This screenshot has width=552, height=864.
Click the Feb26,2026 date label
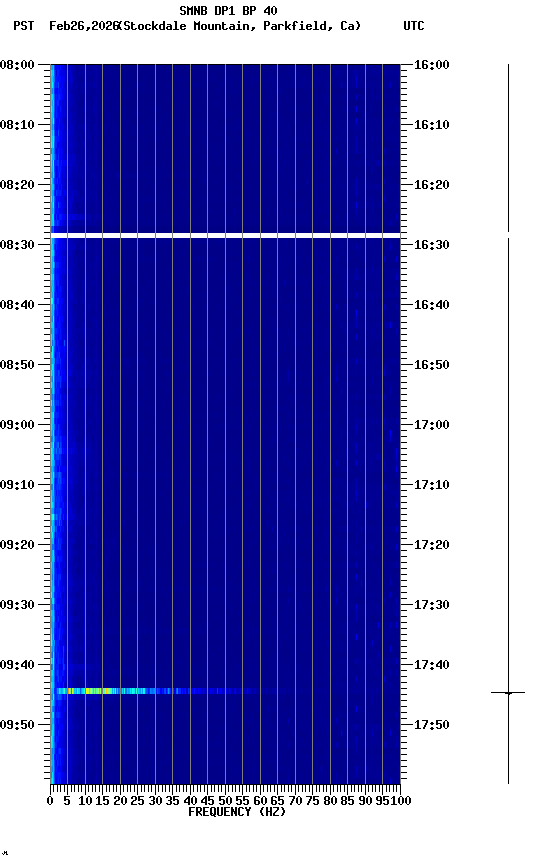84,26
